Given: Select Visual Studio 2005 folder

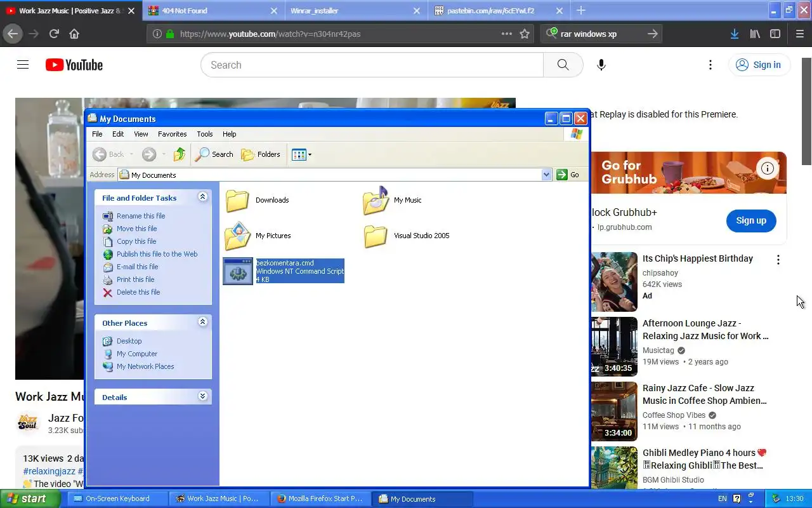Looking at the screenshot, I should click(x=406, y=236).
